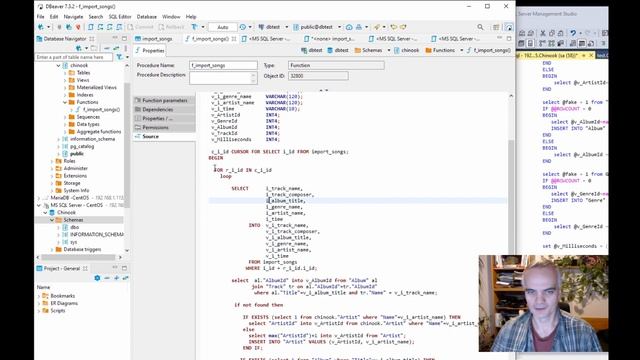This screenshot has width=640, height=360.
Task: Open the Project panel configure gear icon
Action: [x=97, y=278]
